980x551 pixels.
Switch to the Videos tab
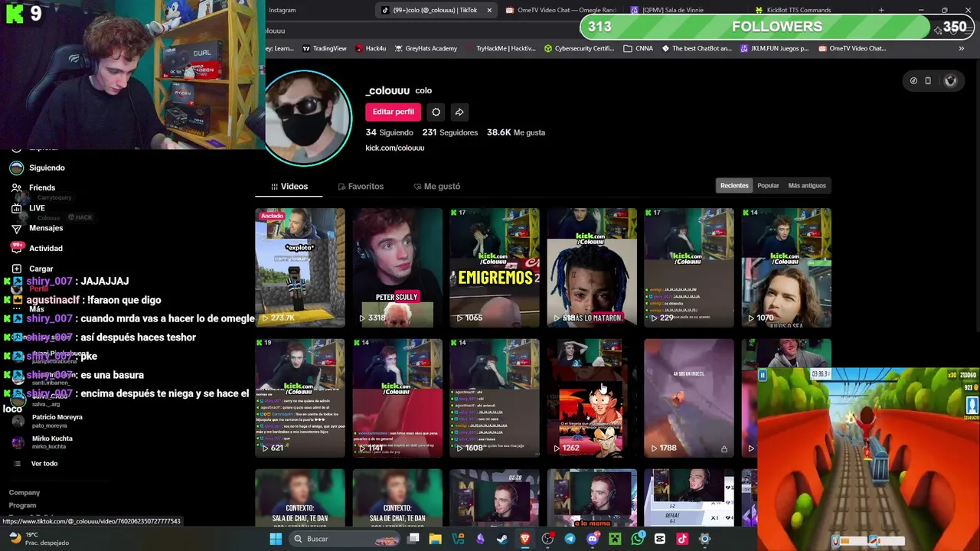(x=289, y=186)
